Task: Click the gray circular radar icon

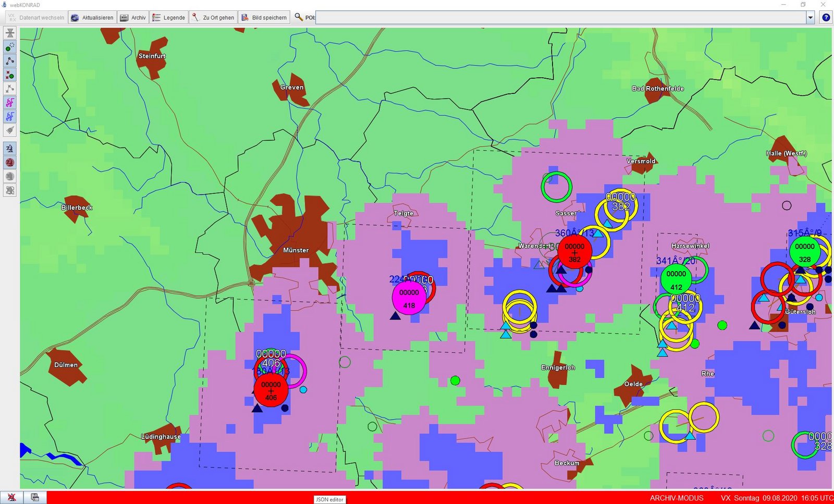Action: [x=10, y=176]
